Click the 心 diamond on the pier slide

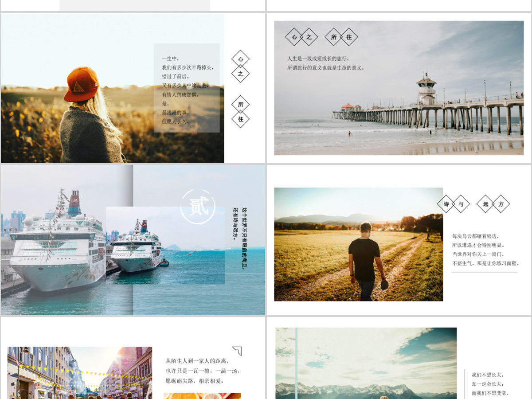point(294,37)
